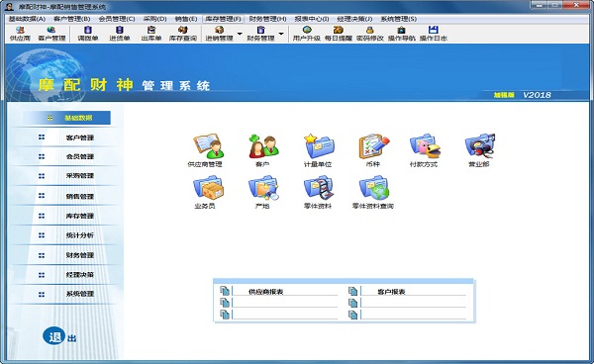Open the 操作导航 toolbar icon
The width and height of the screenshot is (594, 364).
click(x=402, y=34)
